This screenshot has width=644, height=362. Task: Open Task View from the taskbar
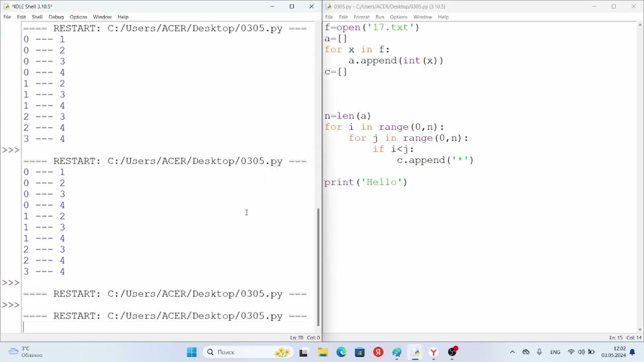[x=303, y=352]
